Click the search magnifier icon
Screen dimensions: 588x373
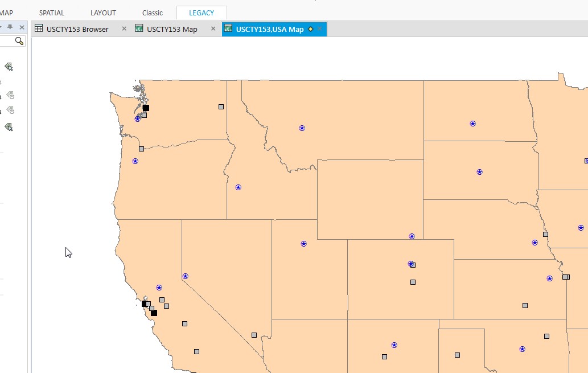(19, 41)
